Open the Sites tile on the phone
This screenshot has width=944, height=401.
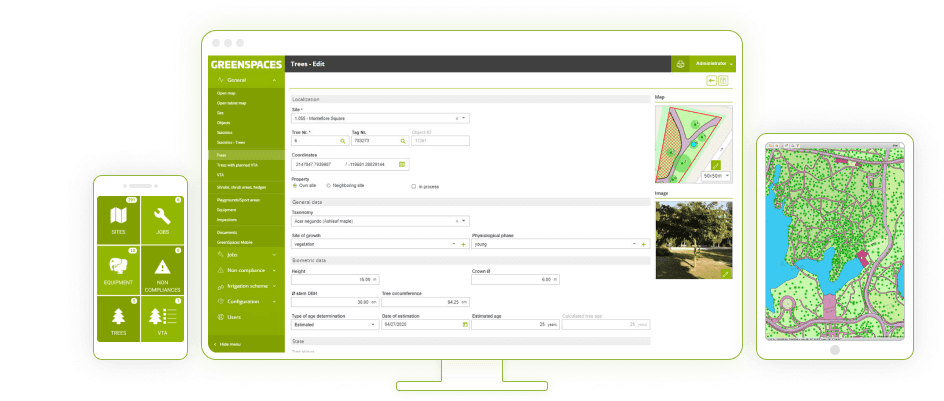coord(118,220)
